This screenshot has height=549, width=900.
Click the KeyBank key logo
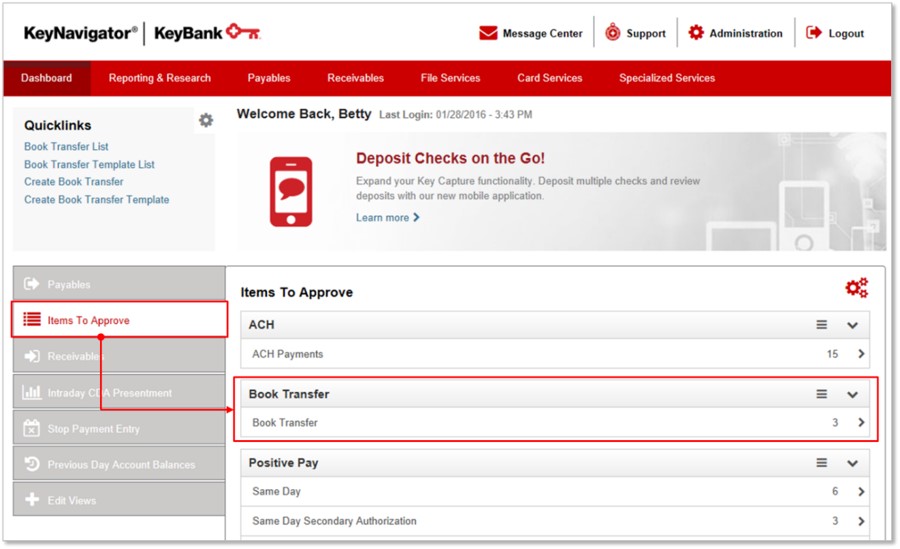pyautogui.click(x=243, y=32)
